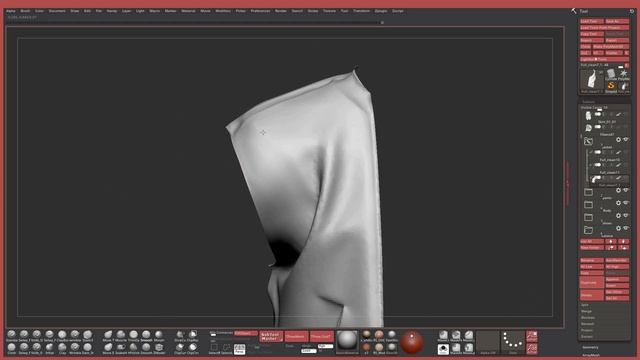Toggle Fibers47 subtool switch

[x=598, y=127]
